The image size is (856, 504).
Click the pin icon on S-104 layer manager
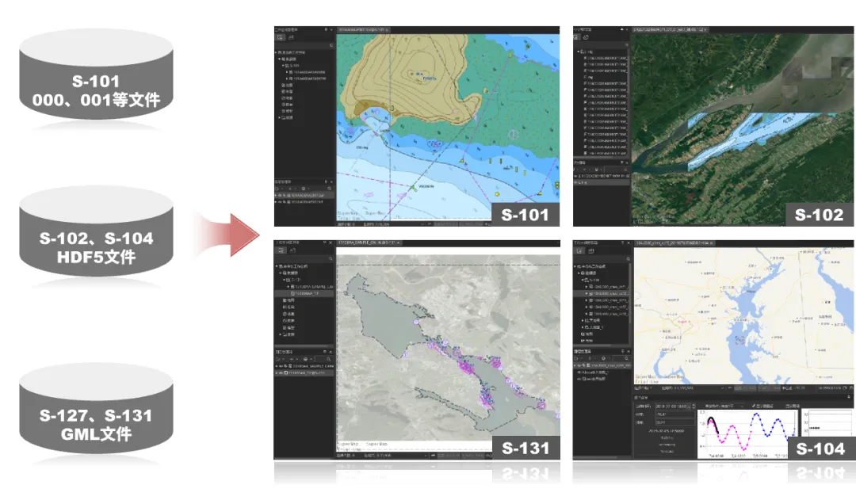click(624, 350)
